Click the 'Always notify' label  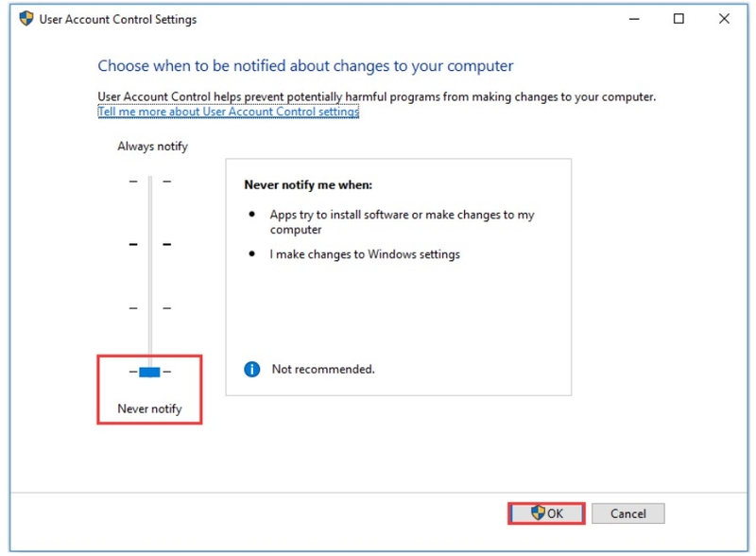click(x=152, y=147)
